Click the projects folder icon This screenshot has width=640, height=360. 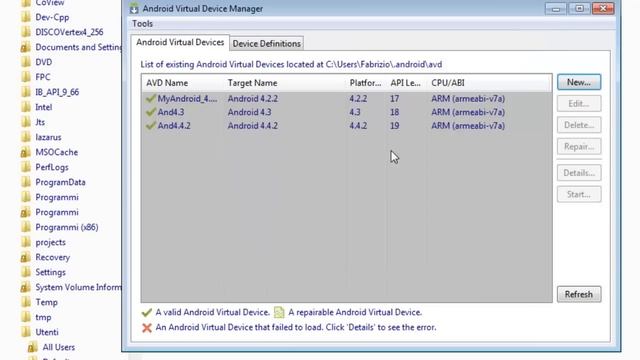[x=26, y=242]
